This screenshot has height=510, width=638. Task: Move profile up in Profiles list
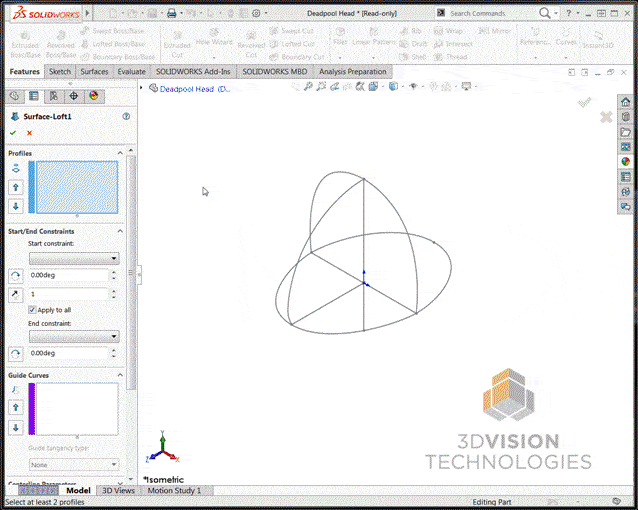coord(16,187)
